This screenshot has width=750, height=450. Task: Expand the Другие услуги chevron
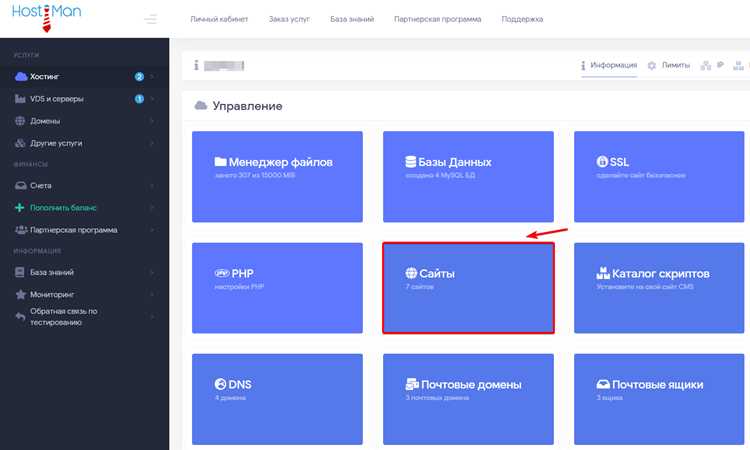[152, 143]
